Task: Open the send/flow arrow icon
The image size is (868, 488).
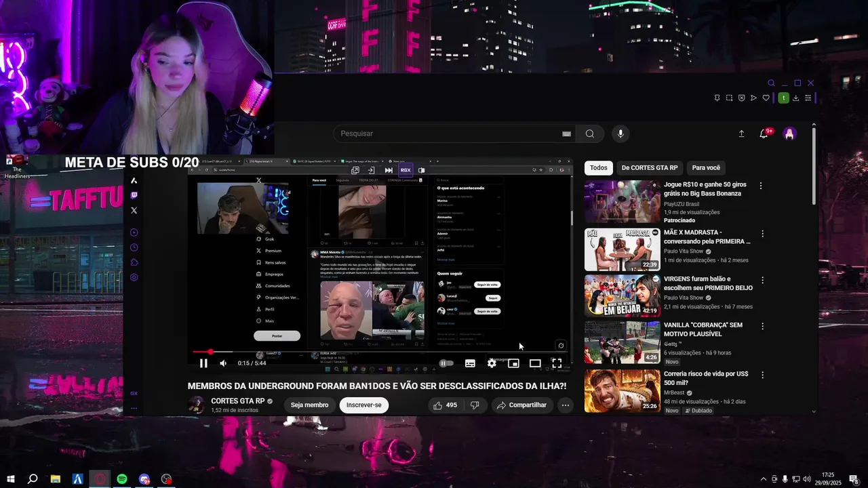Action: tap(753, 98)
